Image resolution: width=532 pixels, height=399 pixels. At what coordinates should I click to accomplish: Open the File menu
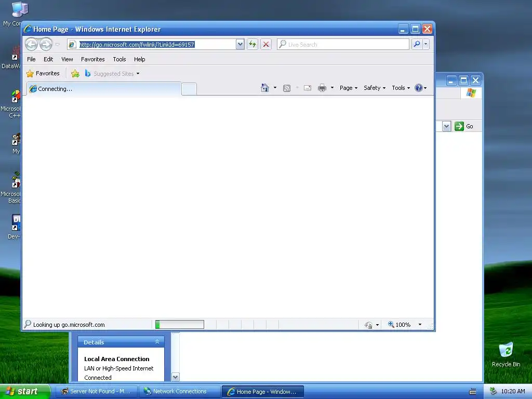coord(31,59)
